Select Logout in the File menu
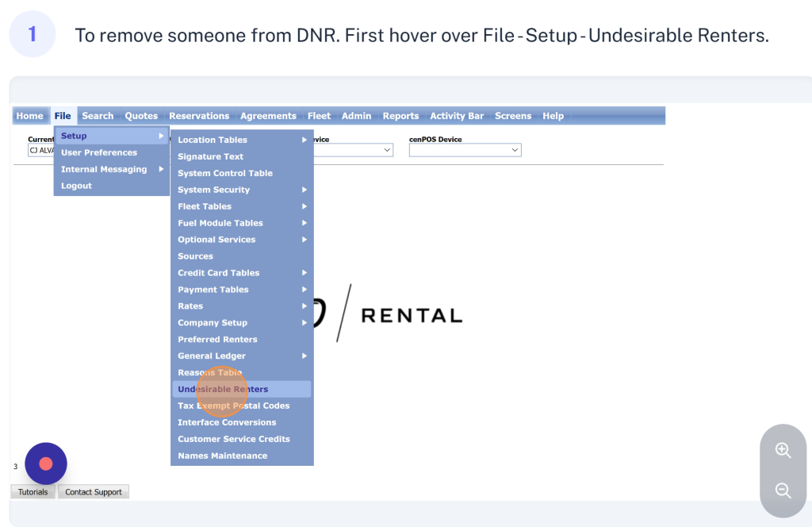This screenshot has width=812, height=527. click(x=76, y=186)
